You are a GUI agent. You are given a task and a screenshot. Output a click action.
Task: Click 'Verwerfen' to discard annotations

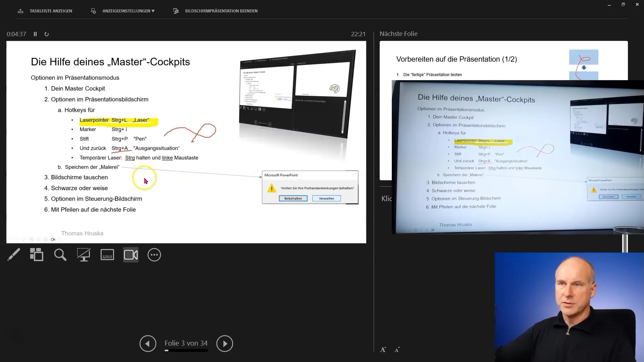coord(326,198)
